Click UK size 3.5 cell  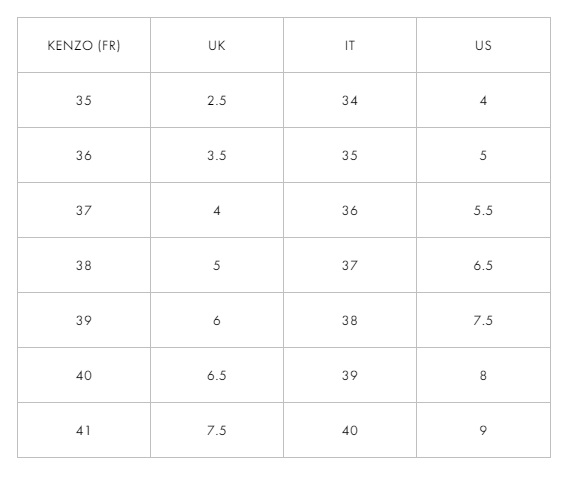coord(217,155)
